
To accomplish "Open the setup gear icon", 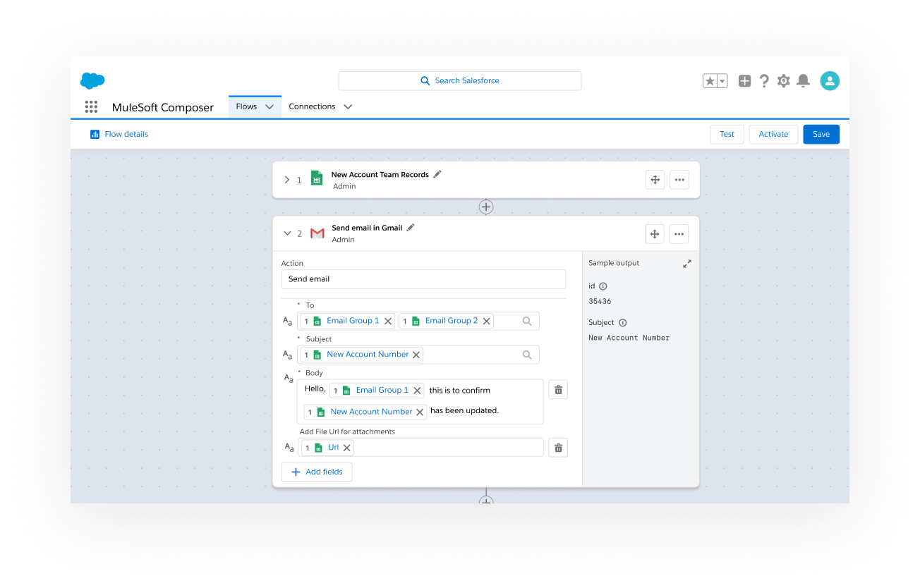I will pos(783,81).
